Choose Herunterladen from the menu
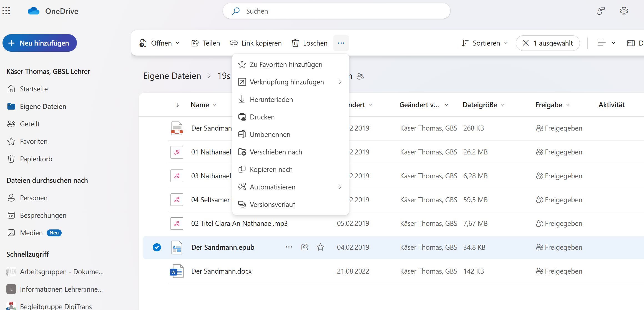The height and width of the screenshot is (310, 644). (x=271, y=99)
